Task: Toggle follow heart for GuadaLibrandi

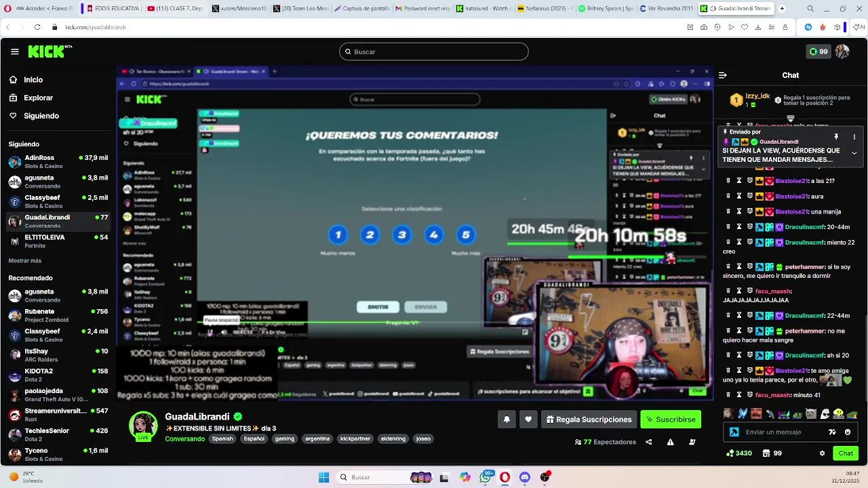Action: [x=528, y=420]
